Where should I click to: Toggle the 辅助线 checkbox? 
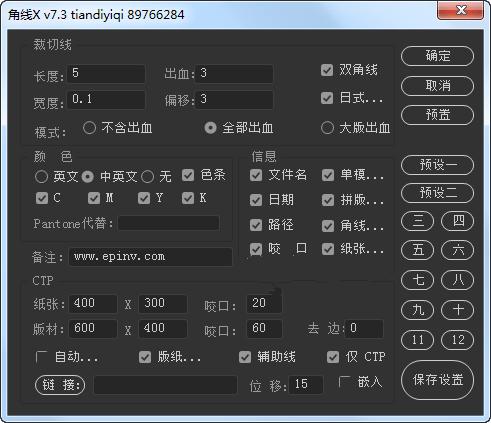pyautogui.click(x=245, y=357)
